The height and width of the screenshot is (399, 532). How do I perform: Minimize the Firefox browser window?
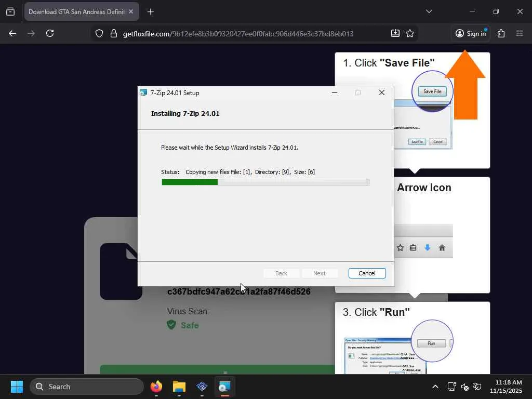[472, 11]
